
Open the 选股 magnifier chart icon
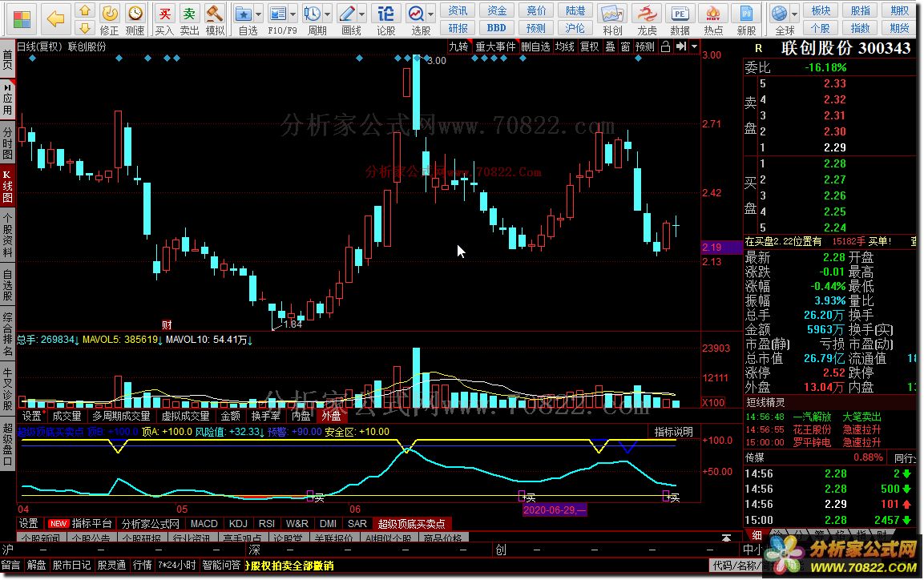[x=416, y=13]
